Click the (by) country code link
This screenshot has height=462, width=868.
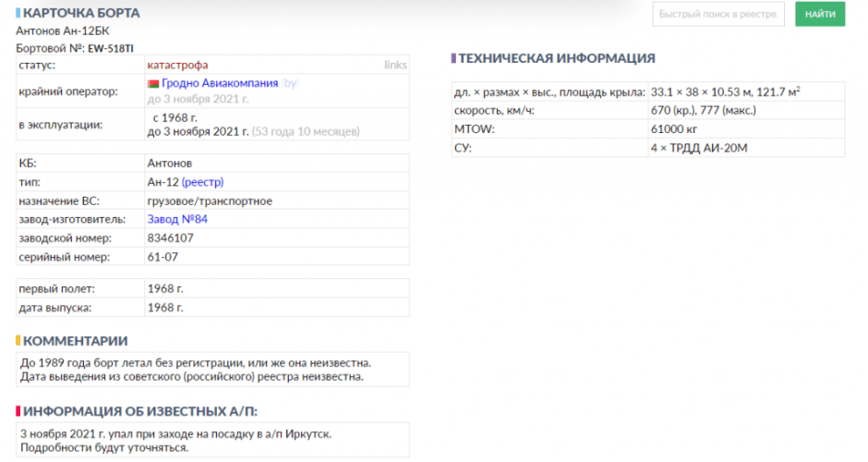coord(290,83)
